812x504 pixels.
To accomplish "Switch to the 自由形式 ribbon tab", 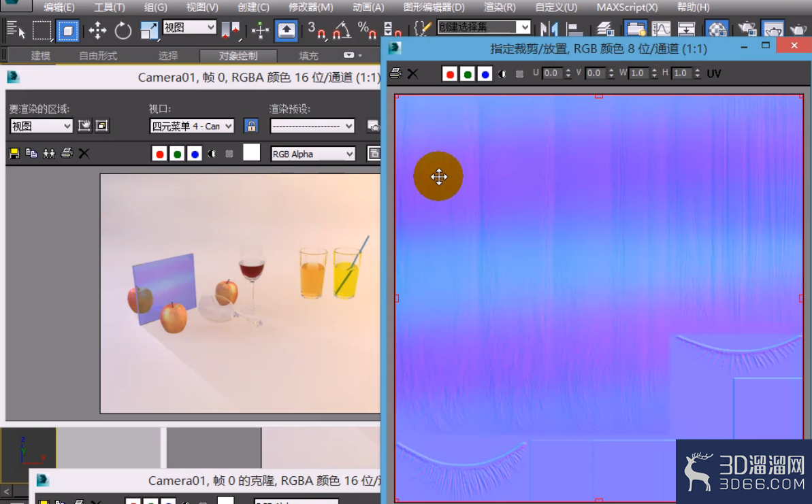I will coord(98,55).
